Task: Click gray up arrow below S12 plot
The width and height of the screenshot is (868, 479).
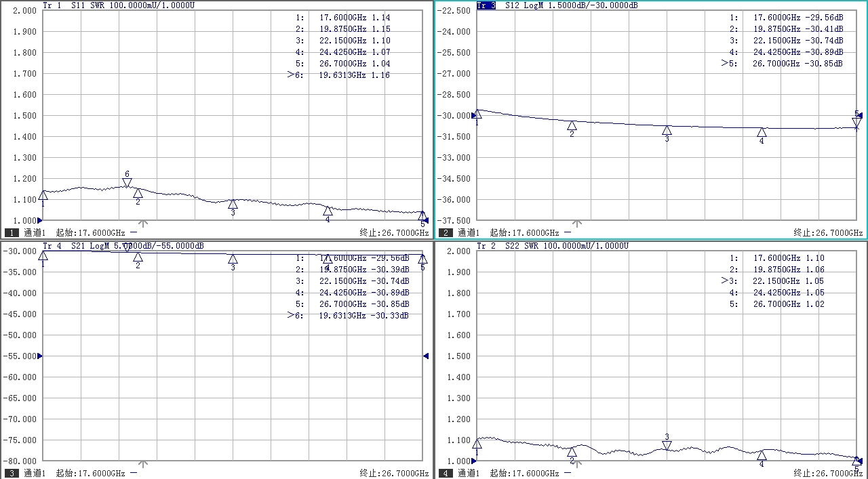Action: pos(577,223)
